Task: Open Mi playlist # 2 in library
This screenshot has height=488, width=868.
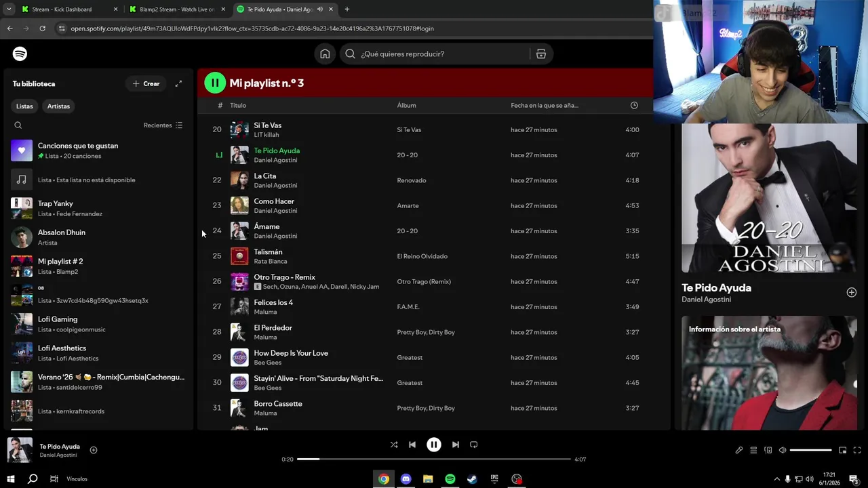Action: [x=98, y=266]
